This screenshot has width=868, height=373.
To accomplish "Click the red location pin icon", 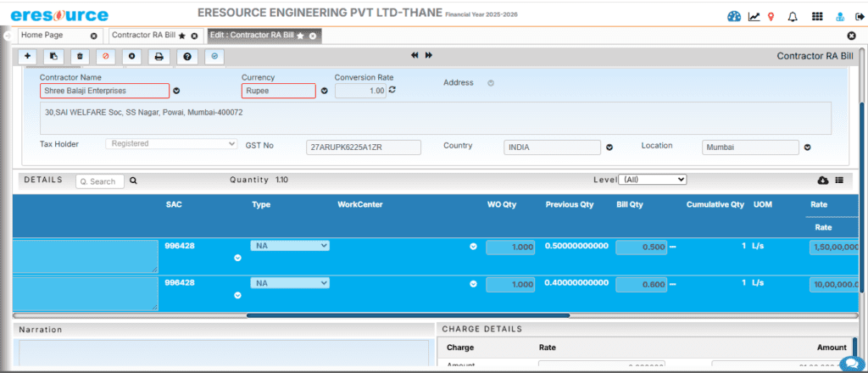I will tap(771, 16).
